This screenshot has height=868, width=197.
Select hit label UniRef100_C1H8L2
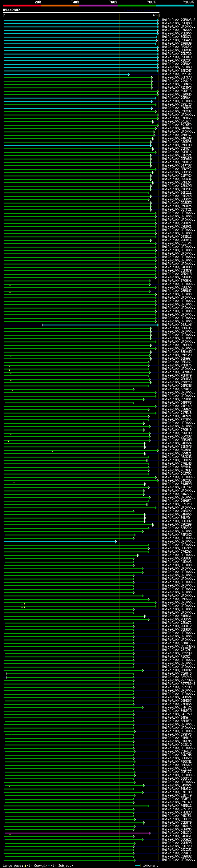click(x=177, y=162)
